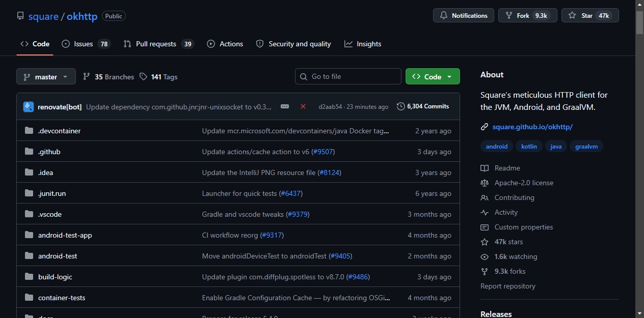Open the 35 Branches link
Viewport: 644px width, 318px height.
(109, 77)
